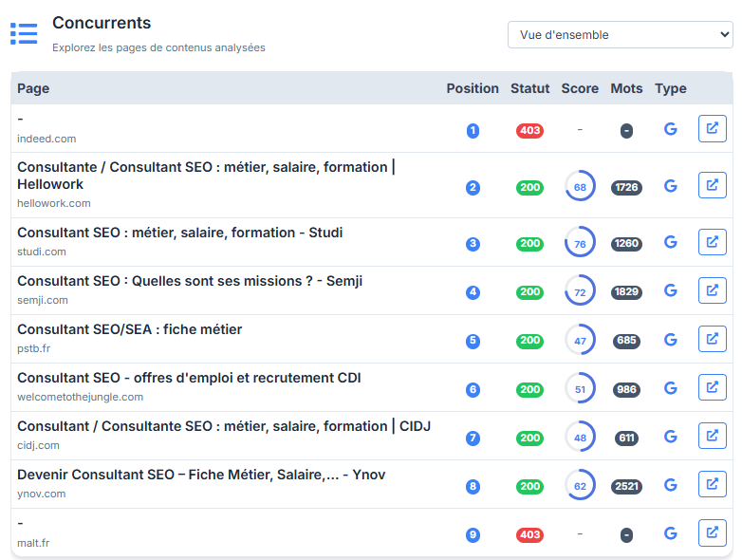Click Google icon in cidj.com row
The width and height of the screenshot is (742, 560).
(671, 437)
